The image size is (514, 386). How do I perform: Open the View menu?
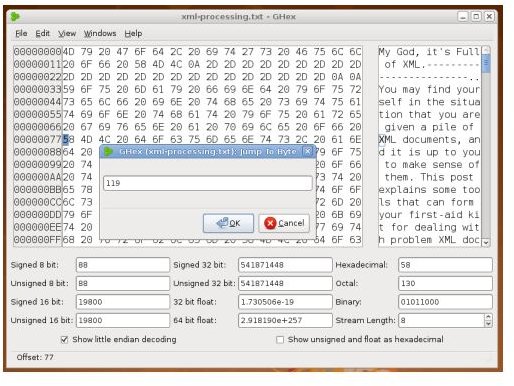click(67, 33)
